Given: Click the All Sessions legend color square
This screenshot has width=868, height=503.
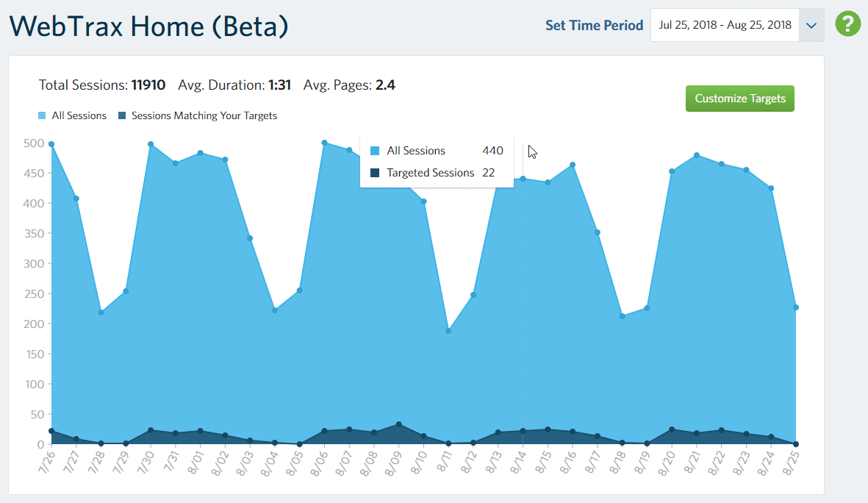Looking at the screenshot, I should [42, 115].
